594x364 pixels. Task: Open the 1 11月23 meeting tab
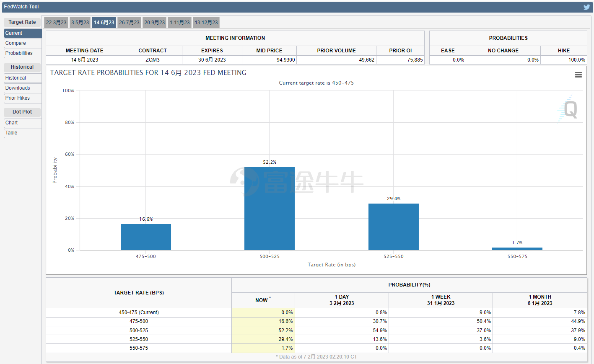(x=180, y=23)
